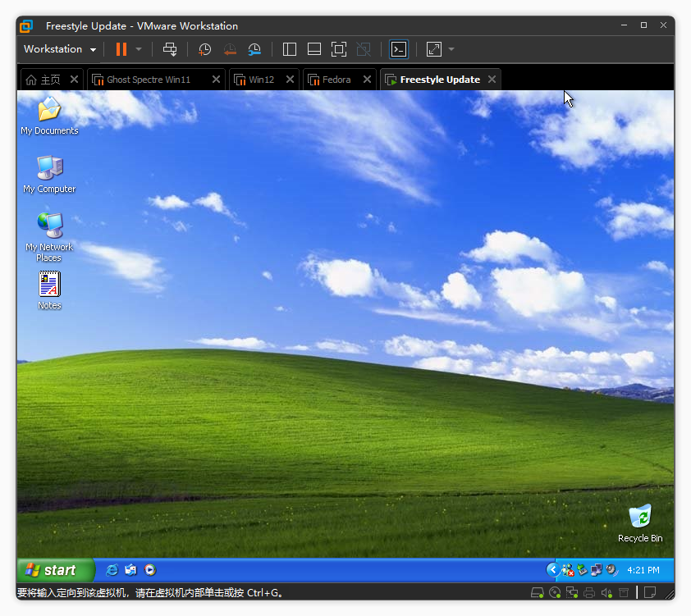Screen dimensions: 691x616
Task: Toggle the thumbnail bar at bottom
Action: click(x=314, y=49)
